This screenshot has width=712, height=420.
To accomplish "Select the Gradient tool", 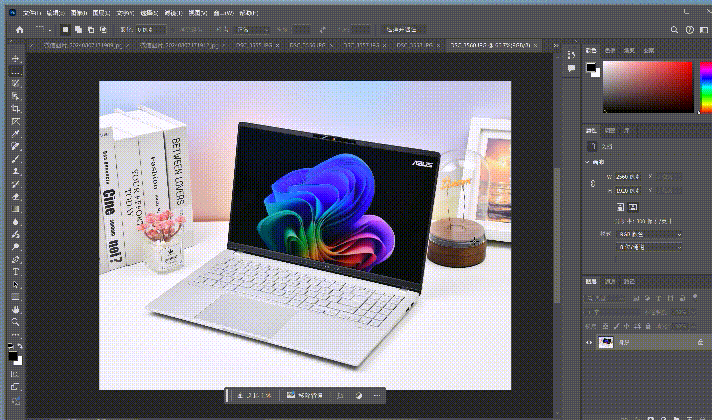I will 15,209.
